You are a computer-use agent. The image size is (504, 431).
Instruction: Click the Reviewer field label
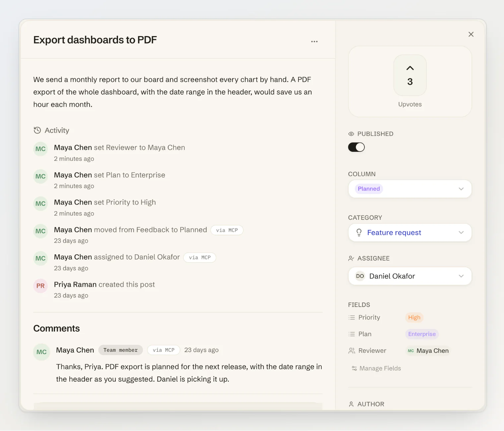[372, 351]
